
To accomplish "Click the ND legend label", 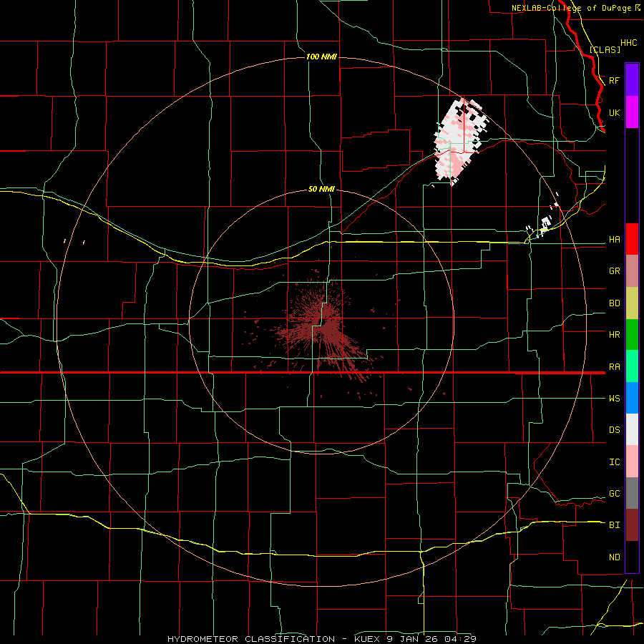I will coord(615,557).
